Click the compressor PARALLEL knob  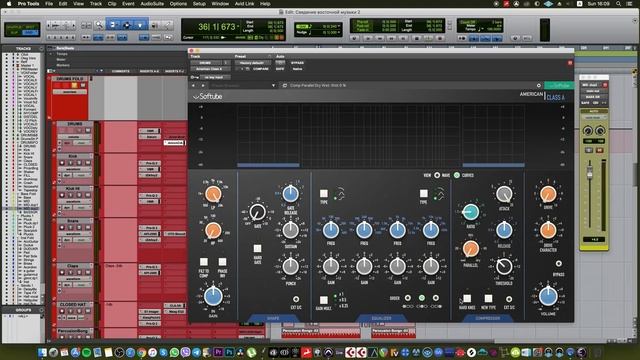[x=471, y=249]
